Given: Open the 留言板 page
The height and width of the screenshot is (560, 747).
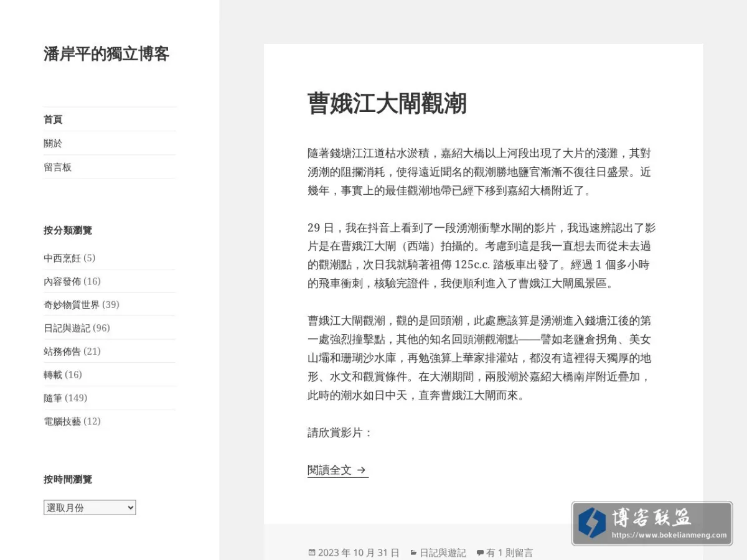Looking at the screenshot, I should (x=57, y=167).
